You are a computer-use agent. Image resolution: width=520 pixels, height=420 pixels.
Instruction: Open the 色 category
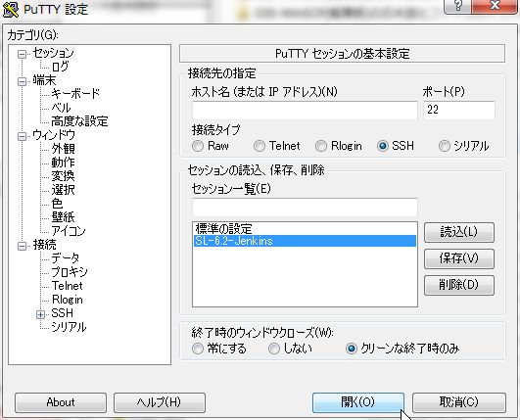click(x=57, y=204)
